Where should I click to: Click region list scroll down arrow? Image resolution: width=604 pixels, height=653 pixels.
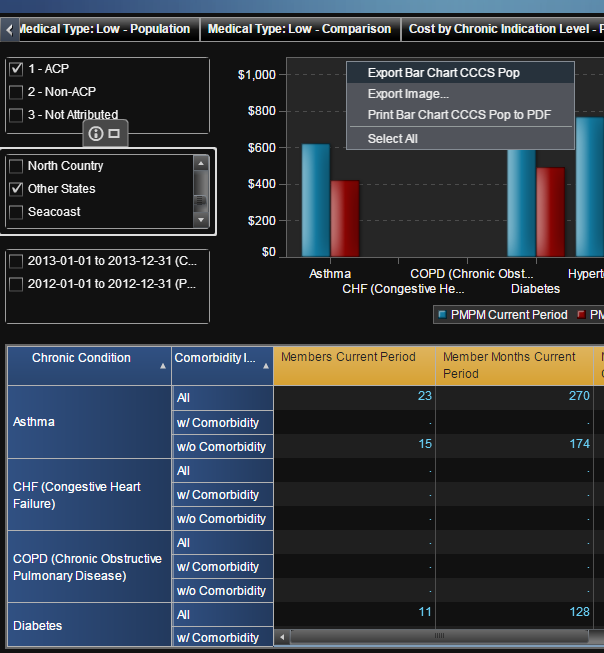coord(201,220)
